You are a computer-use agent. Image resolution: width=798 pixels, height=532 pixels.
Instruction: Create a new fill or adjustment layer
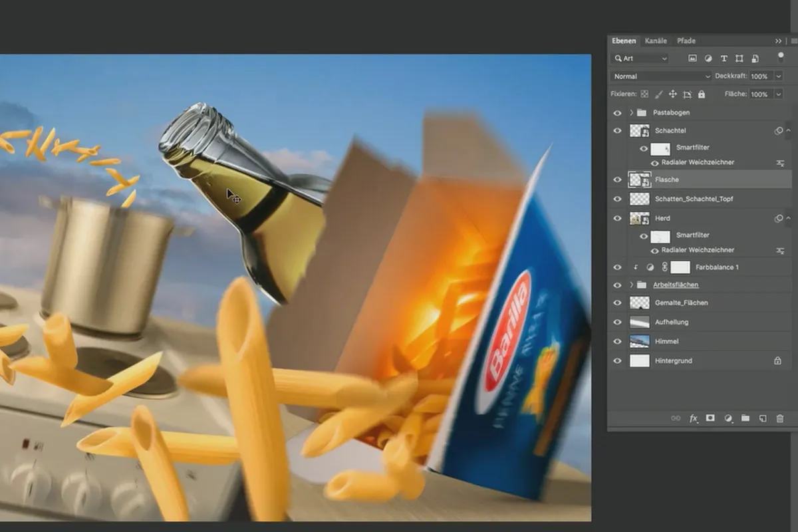pyautogui.click(x=728, y=418)
